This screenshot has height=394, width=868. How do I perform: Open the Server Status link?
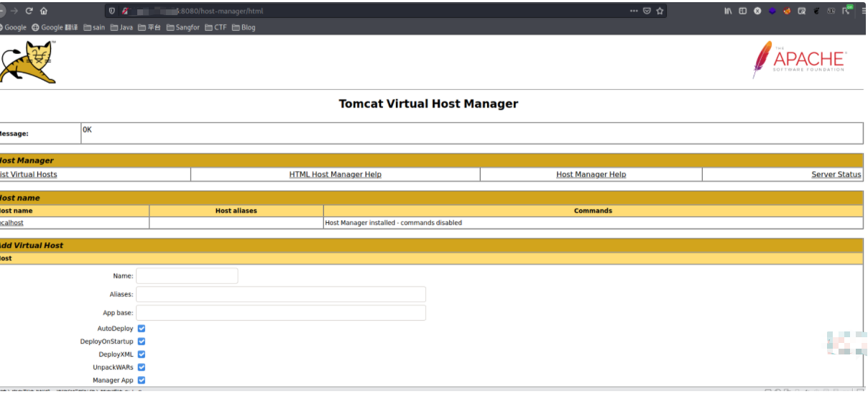pyautogui.click(x=836, y=175)
